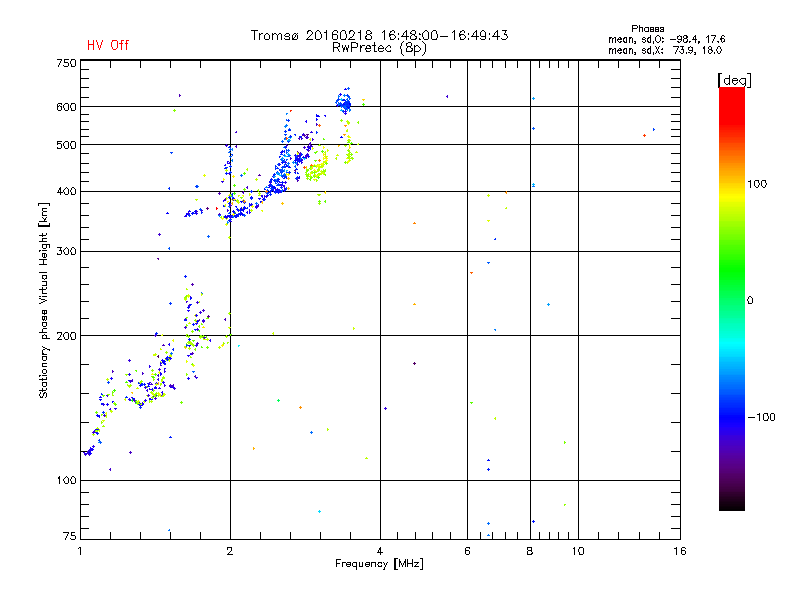800x600 pixels.
Task: Click the x-axis tick label '8'
Action: point(530,551)
